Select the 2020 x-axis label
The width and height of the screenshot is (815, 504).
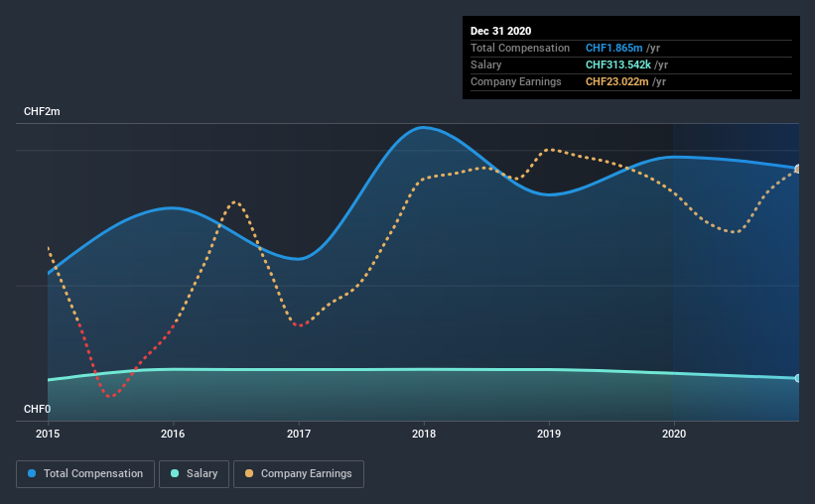coord(674,434)
